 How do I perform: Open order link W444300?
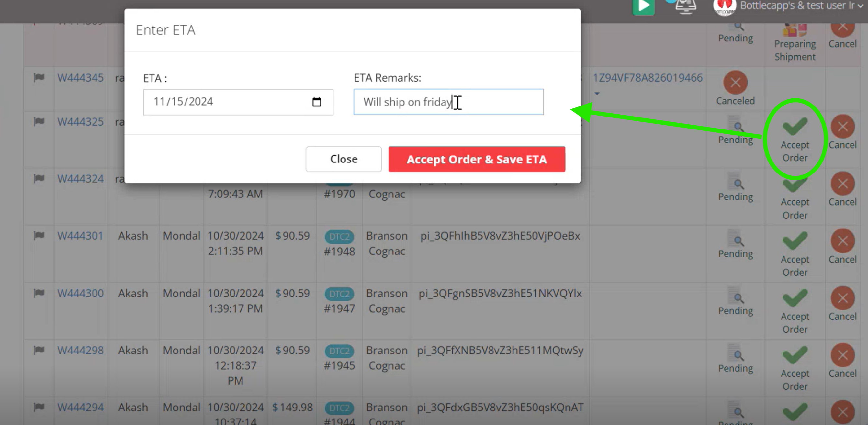coord(80,293)
